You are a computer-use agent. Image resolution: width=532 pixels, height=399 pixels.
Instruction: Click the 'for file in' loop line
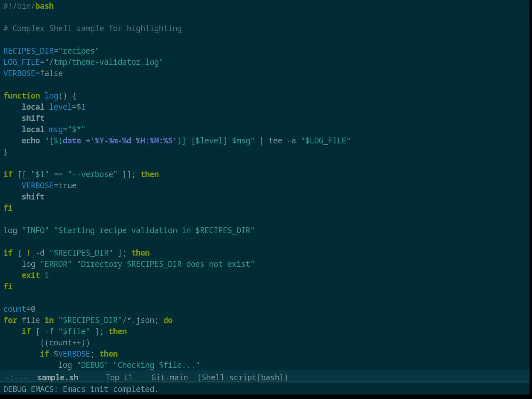click(x=88, y=320)
